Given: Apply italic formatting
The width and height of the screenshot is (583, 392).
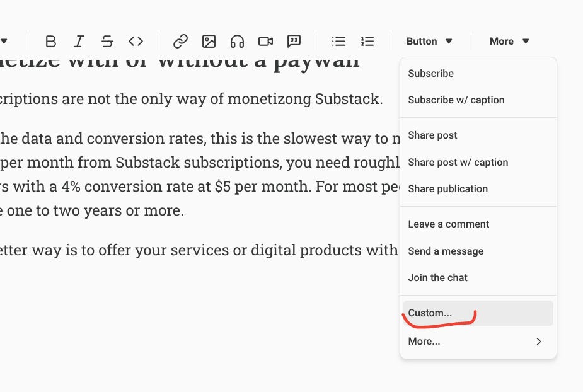Looking at the screenshot, I should point(79,42).
